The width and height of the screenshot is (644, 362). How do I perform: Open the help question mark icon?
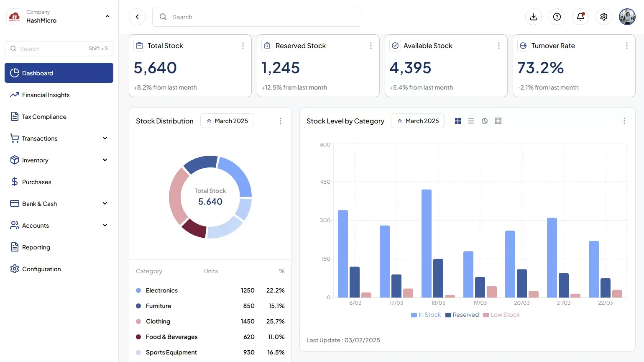coord(557,17)
